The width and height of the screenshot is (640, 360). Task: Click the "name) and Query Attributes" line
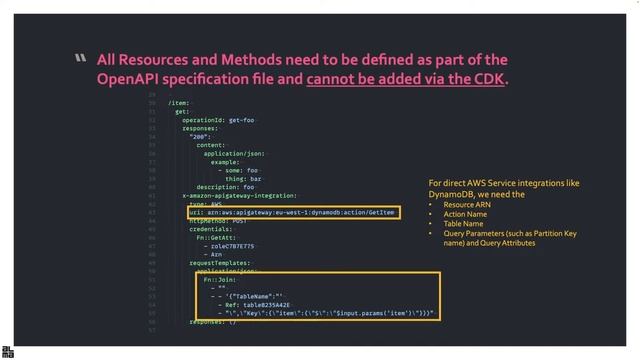pyautogui.click(x=489, y=243)
